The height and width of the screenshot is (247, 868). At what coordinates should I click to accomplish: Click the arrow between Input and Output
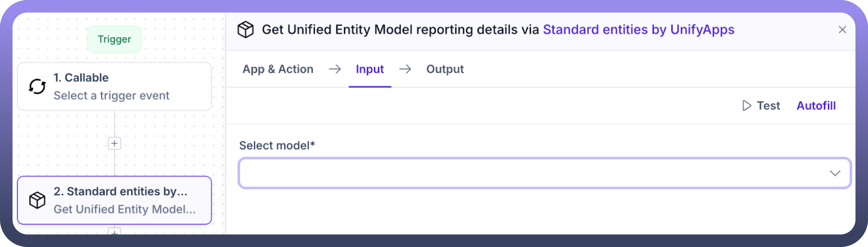coord(405,69)
